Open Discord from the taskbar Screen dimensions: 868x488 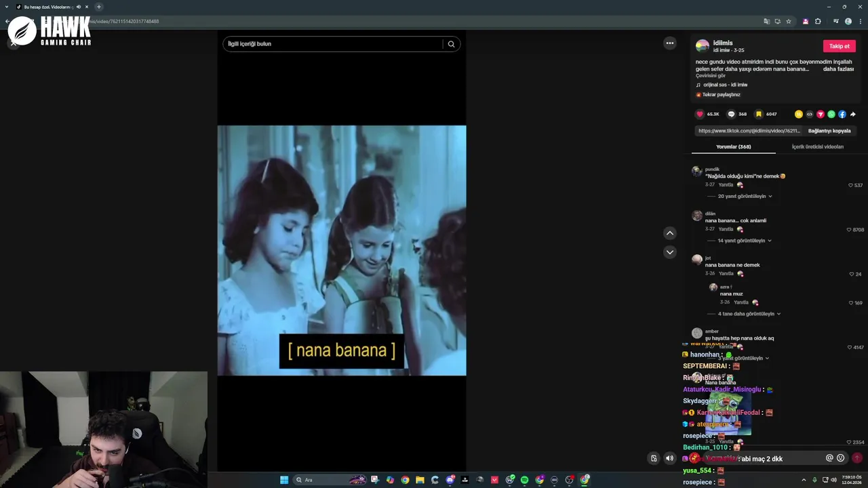(x=450, y=480)
